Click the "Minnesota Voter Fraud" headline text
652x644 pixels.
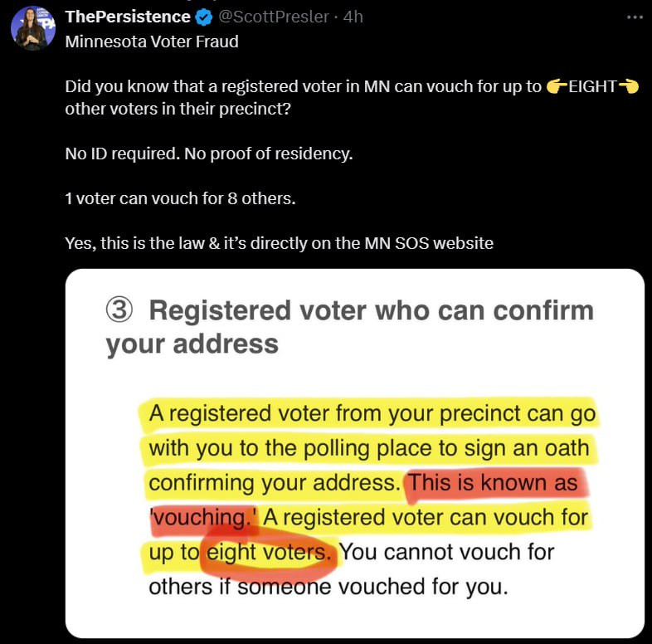tap(152, 41)
